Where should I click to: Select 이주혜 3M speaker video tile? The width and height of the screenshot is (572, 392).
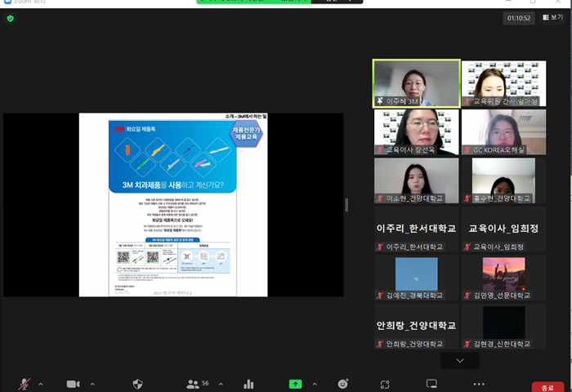(x=417, y=83)
